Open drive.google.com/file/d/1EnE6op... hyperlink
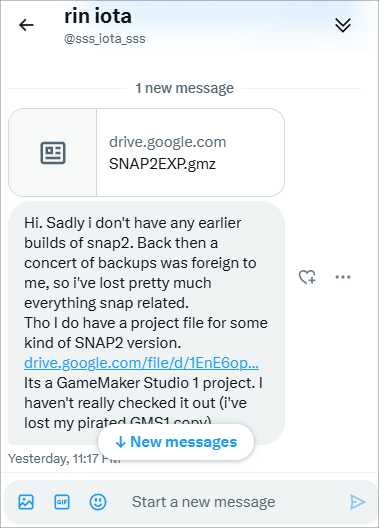Viewport: 379px width, 528px height. [141, 363]
